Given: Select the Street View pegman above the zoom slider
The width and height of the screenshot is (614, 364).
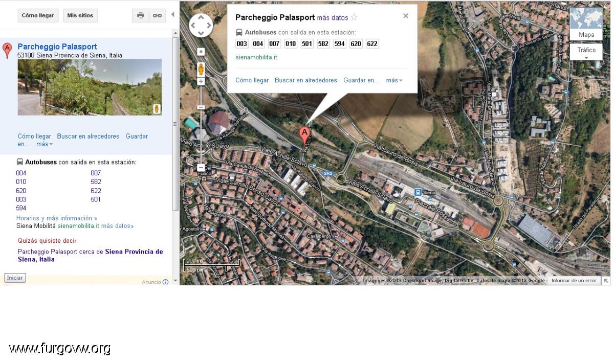Looking at the screenshot, I should [x=201, y=69].
